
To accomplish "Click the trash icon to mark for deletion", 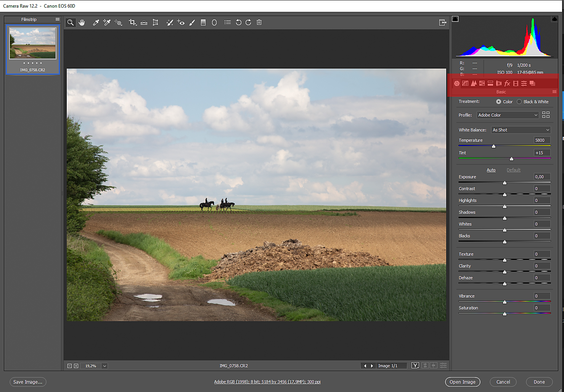I will 259,22.
